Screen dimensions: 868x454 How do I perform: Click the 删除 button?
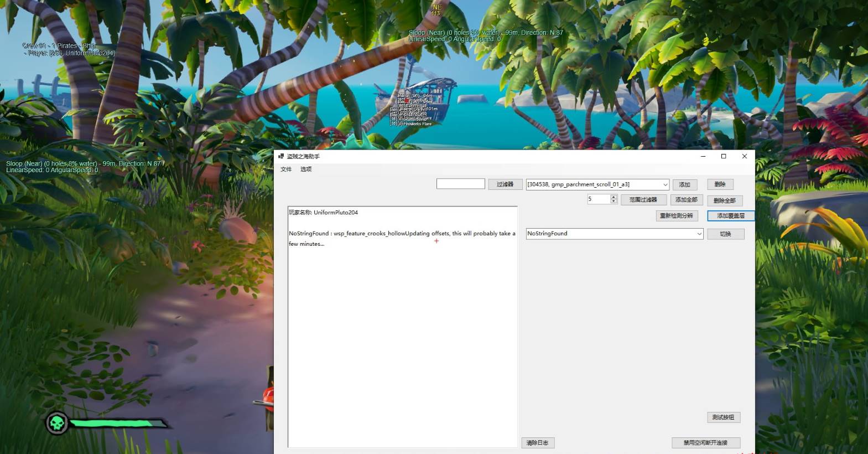pyautogui.click(x=720, y=184)
